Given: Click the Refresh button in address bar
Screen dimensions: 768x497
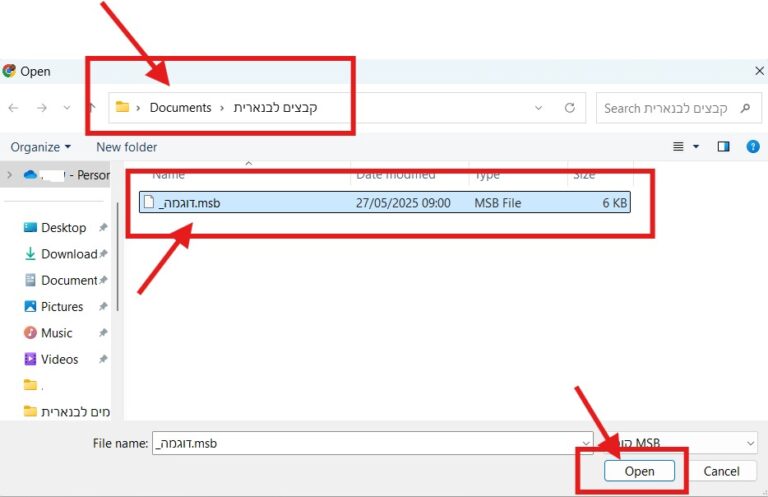Looking at the screenshot, I should (570, 108).
